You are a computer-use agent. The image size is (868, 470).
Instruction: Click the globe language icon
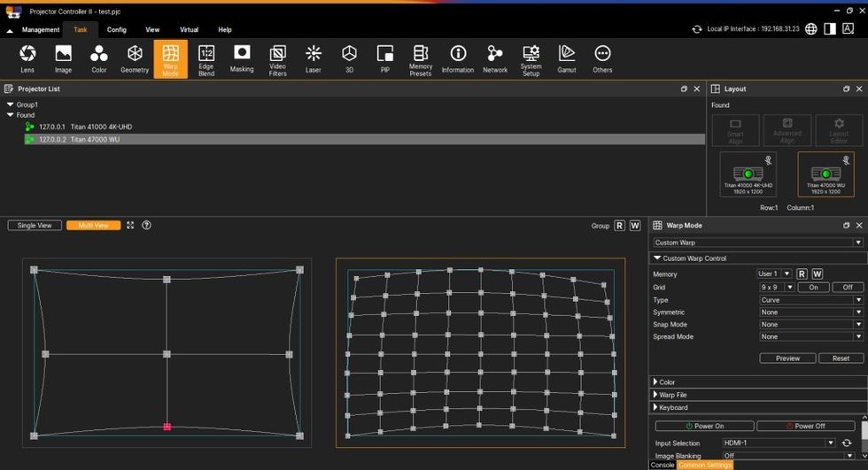click(x=810, y=29)
